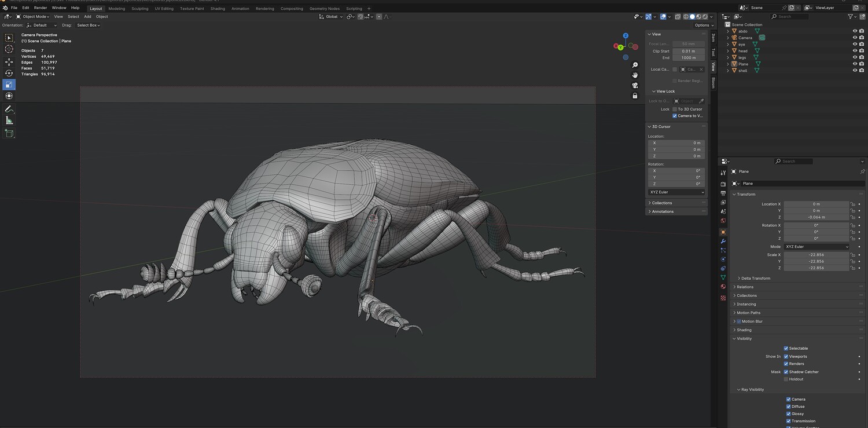Expand the Delta Transform section

coord(755,279)
